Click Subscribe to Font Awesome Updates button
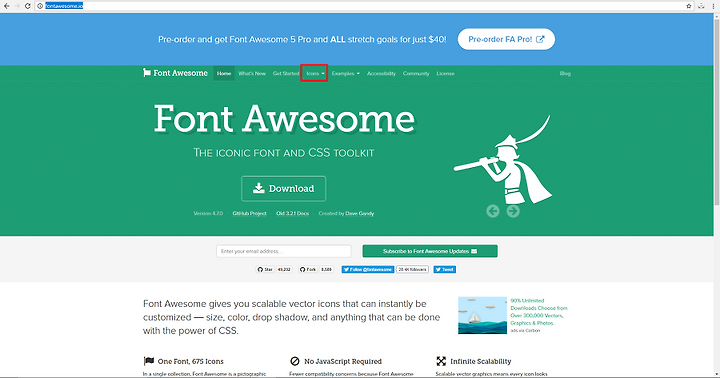 click(x=430, y=251)
